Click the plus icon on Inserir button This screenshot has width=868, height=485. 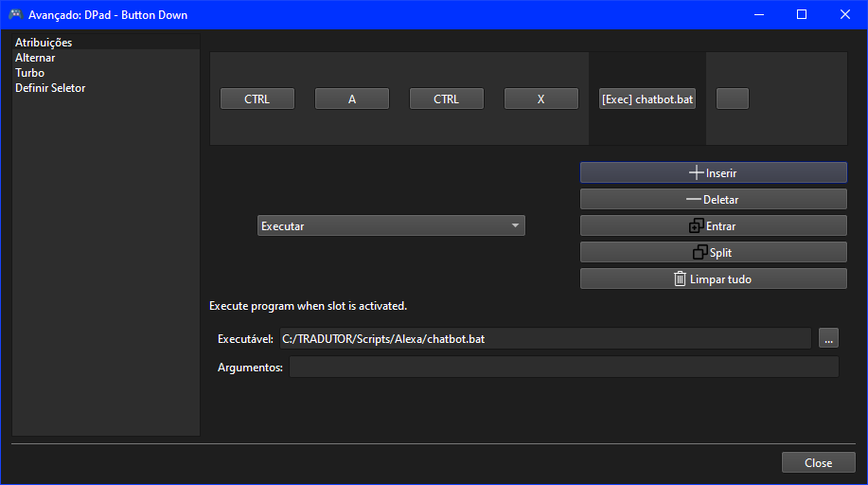(x=697, y=173)
